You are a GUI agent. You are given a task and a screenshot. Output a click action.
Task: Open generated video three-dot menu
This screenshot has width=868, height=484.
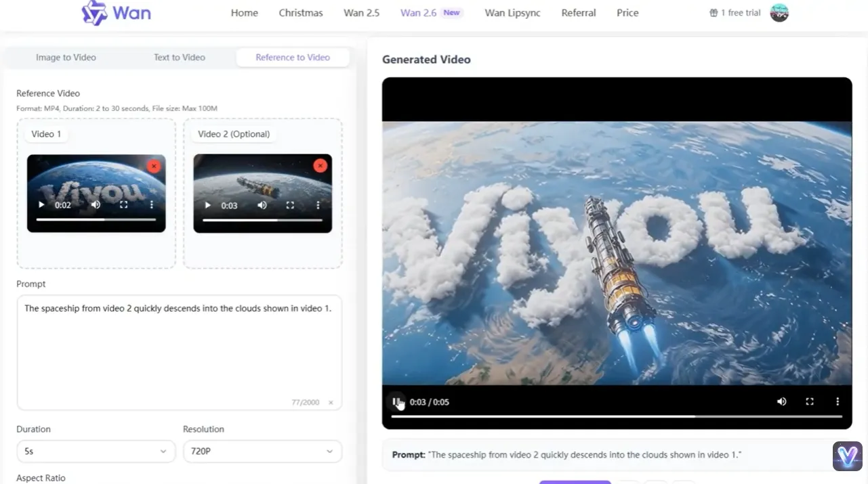(838, 401)
